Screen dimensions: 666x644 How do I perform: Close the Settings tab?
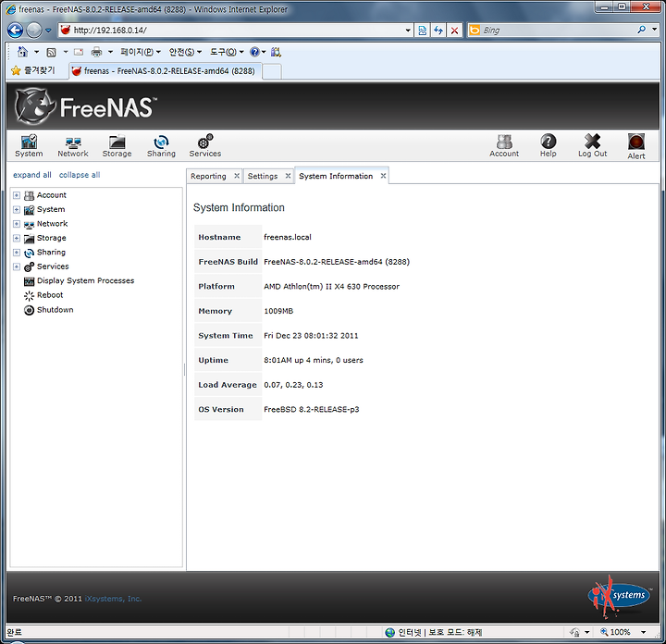288,176
